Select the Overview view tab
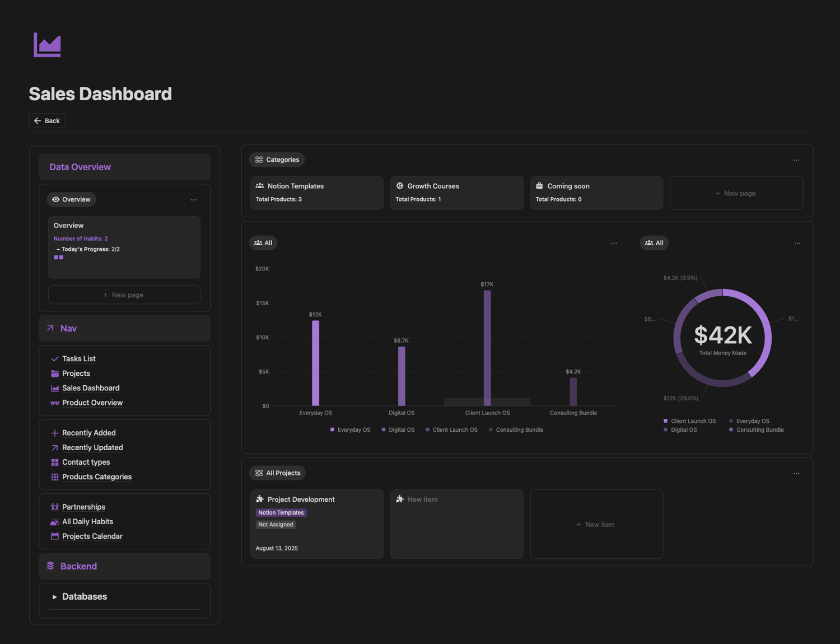 [x=71, y=199]
